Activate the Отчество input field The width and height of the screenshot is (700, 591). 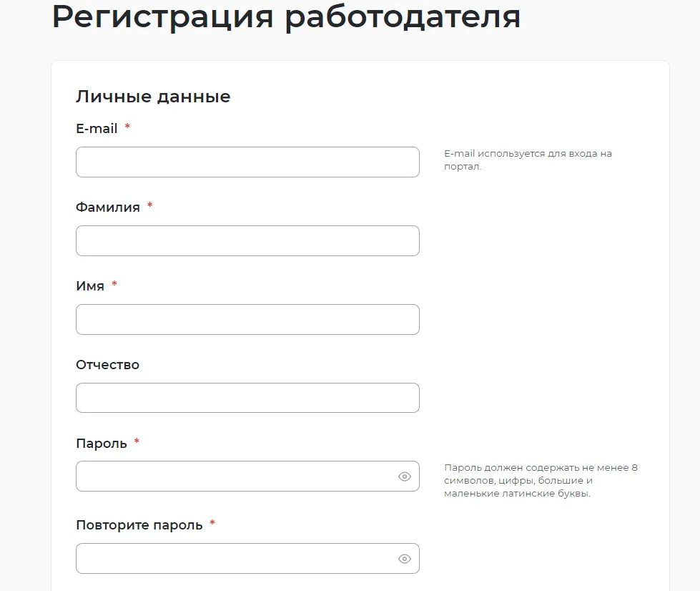click(x=248, y=398)
